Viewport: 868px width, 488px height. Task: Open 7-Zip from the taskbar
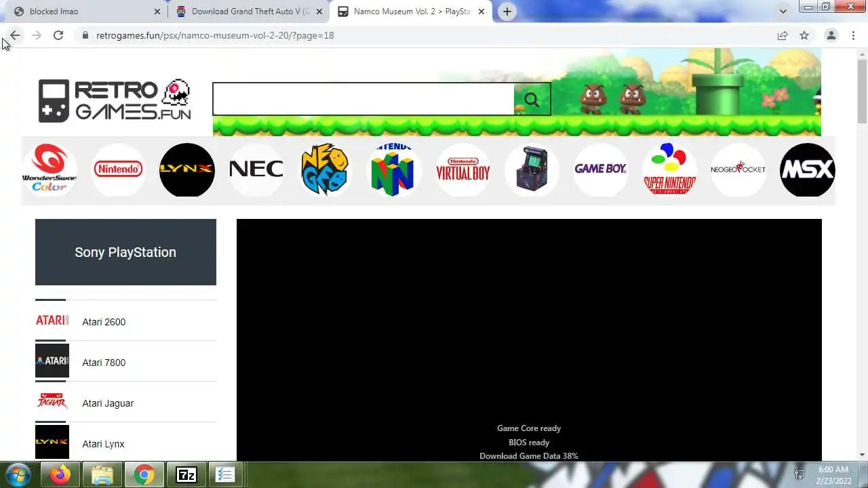pyautogui.click(x=186, y=474)
